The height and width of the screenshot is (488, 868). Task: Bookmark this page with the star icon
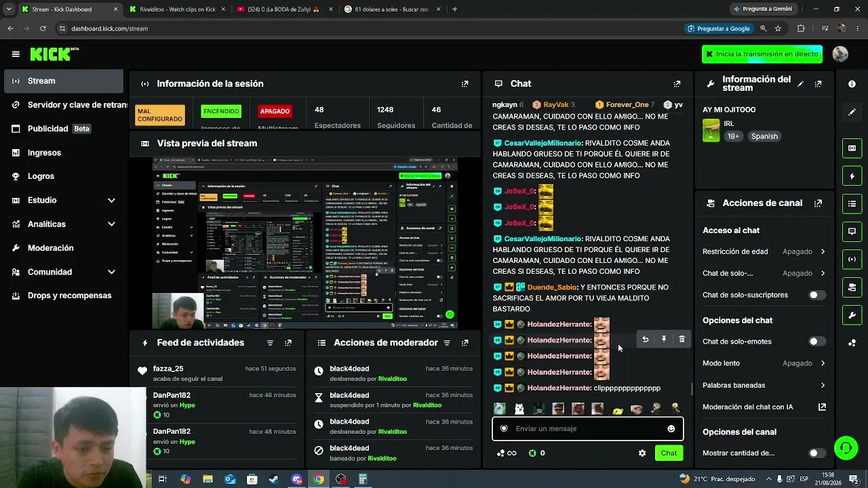[x=778, y=28]
